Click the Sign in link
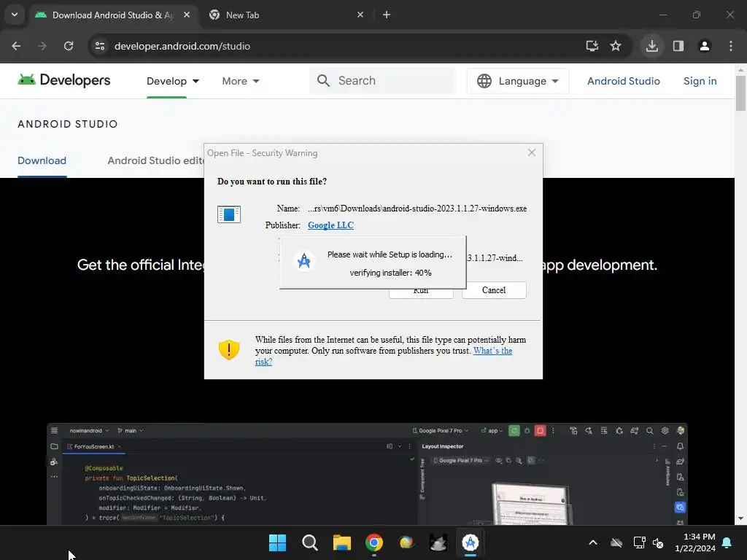This screenshot has height=560, width=747. [700, 81]
